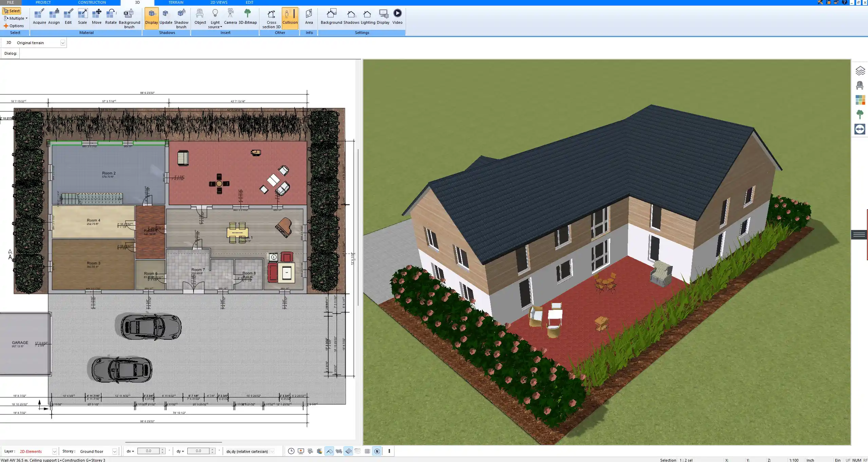This screenshot has height=462, width=868.
Task: Toggle shadows Display button
Action: (151, 17)
